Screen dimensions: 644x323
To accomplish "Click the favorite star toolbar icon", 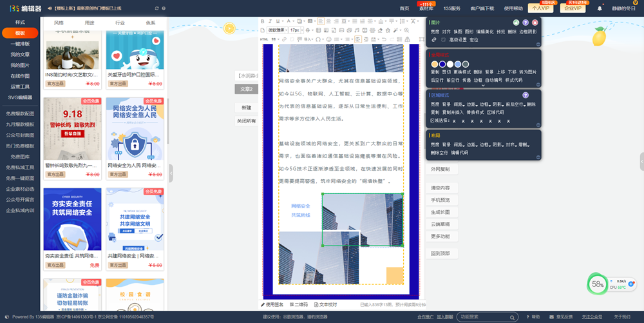I will (x=388, y=30).
